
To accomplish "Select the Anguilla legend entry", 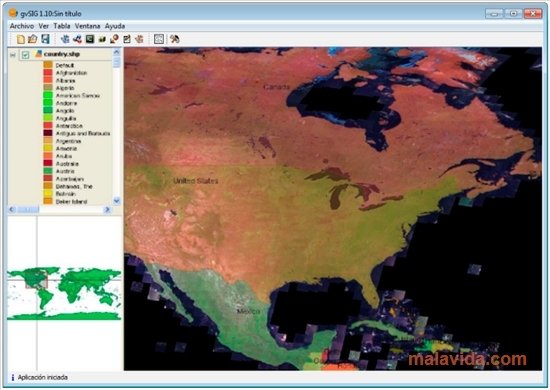I will point(66,118).
